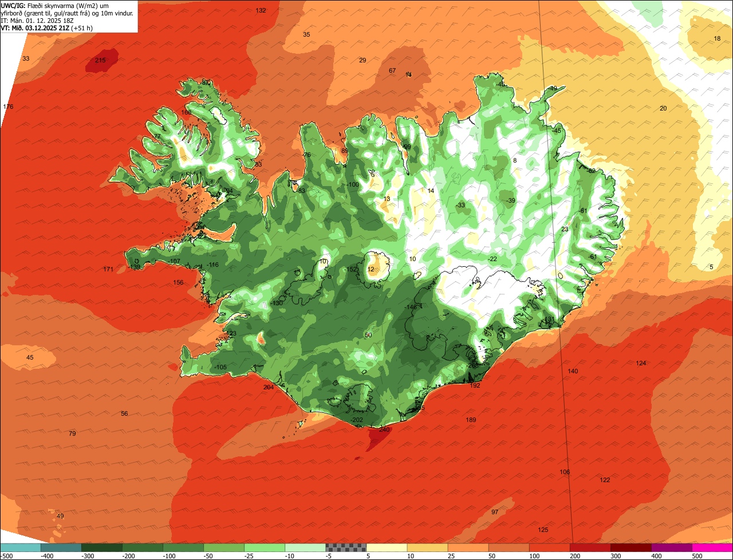Image resolution: width=733 pixels, height=560 pixels.
Task: Click the legend tick label '-500'
Action: [x=6, y=556]
